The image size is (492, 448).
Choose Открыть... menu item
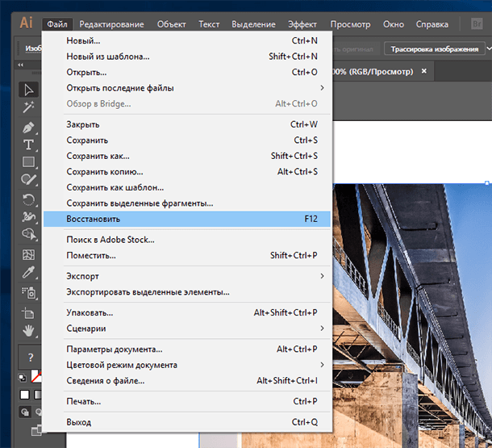click(187, 72)
